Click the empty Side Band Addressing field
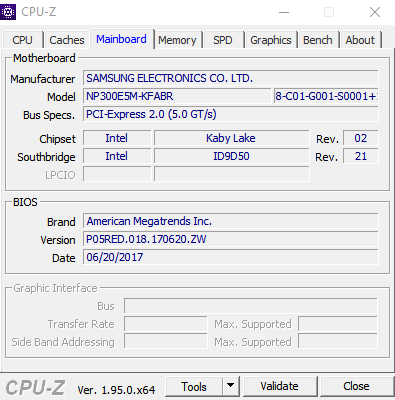The height and width of the screenshot is (400, 395). click(166, 342)
